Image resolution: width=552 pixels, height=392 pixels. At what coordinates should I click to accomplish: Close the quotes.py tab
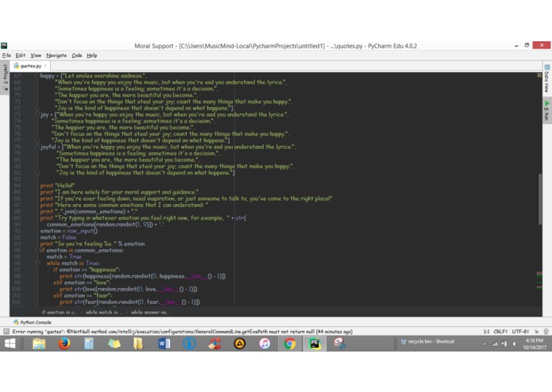tap(45, 66)
